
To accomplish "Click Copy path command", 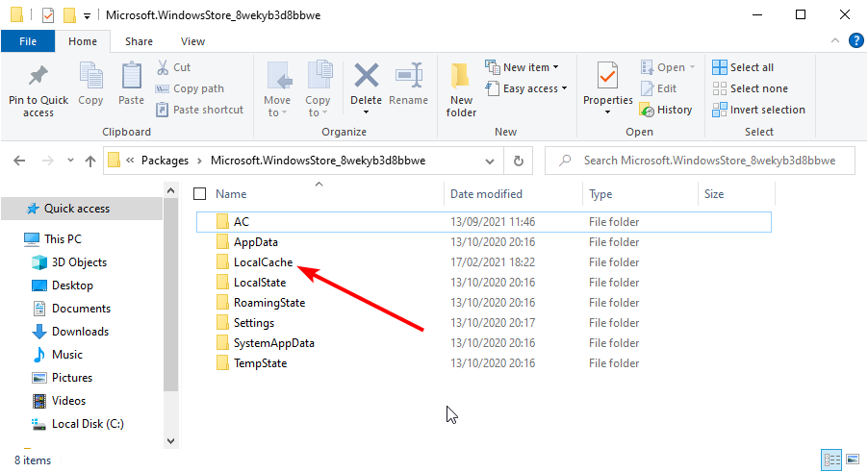I will pyautogui.click(x=190, y=88).
